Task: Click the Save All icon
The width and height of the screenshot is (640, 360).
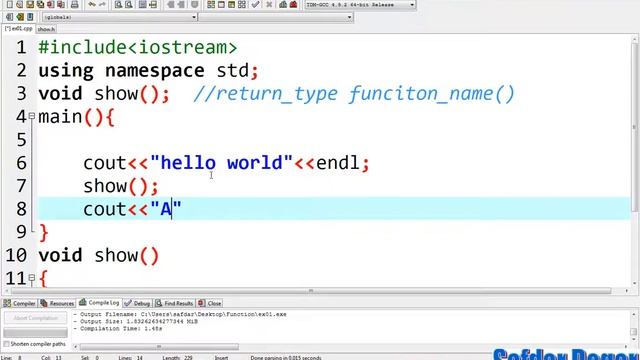Action: click(40, 4)
